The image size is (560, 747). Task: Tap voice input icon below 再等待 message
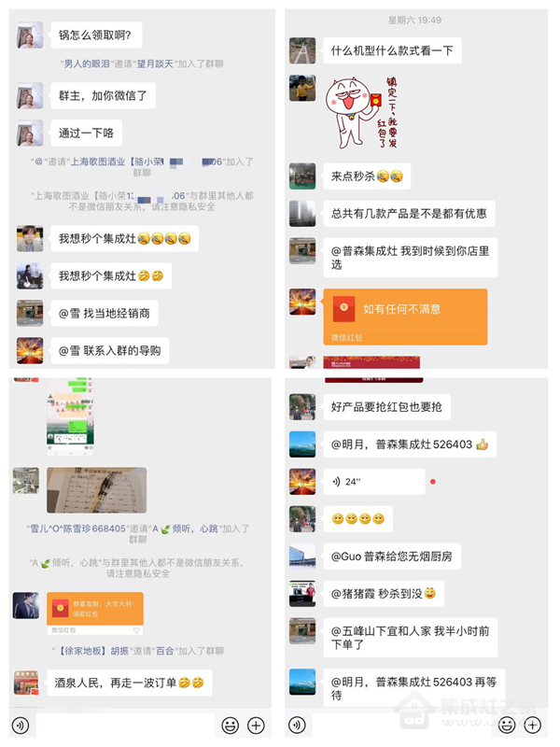coord(297,726)
